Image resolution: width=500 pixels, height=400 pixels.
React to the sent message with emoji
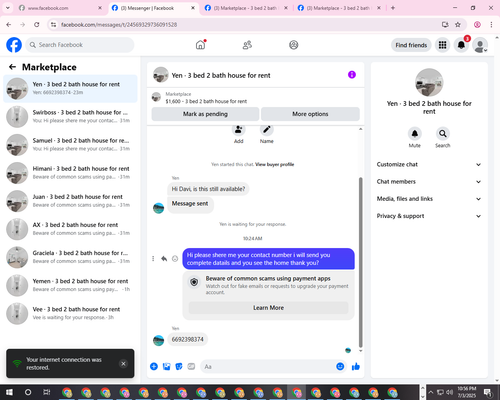pyautogui.click(x=175, y=259)
